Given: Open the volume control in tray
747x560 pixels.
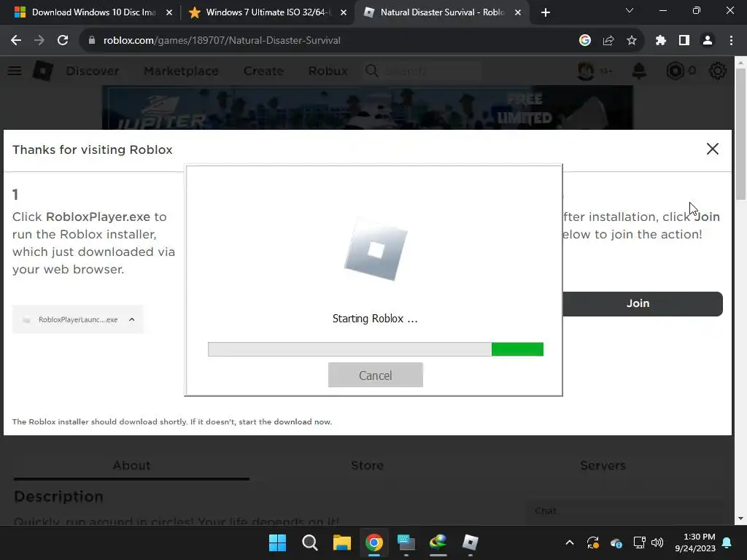Looking at the screenshot, I should (657, 542).
